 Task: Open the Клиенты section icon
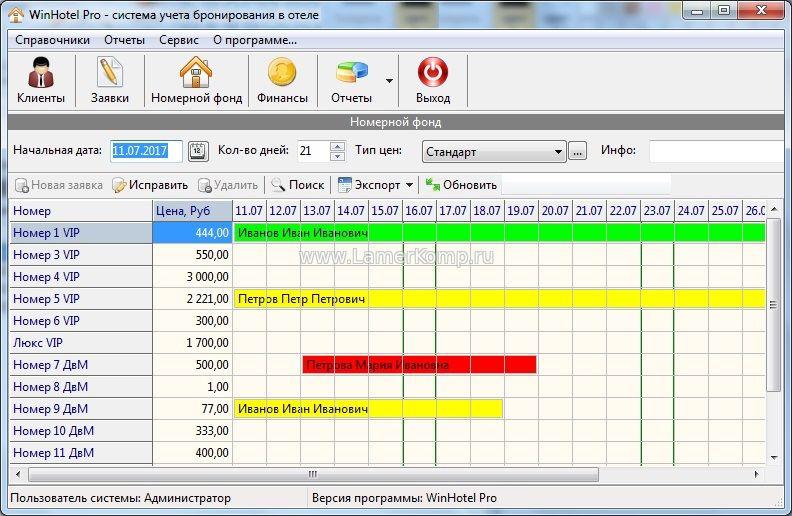click(41, 75)
